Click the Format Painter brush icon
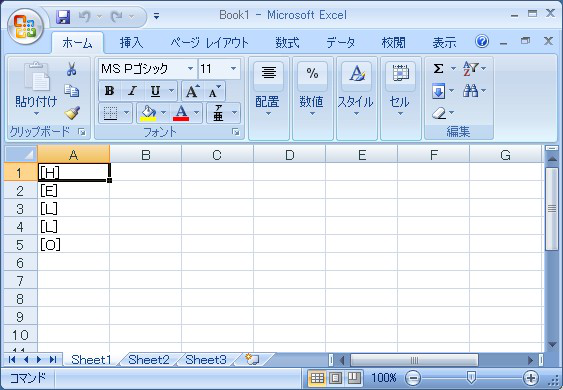 click(x=72, y=113)
